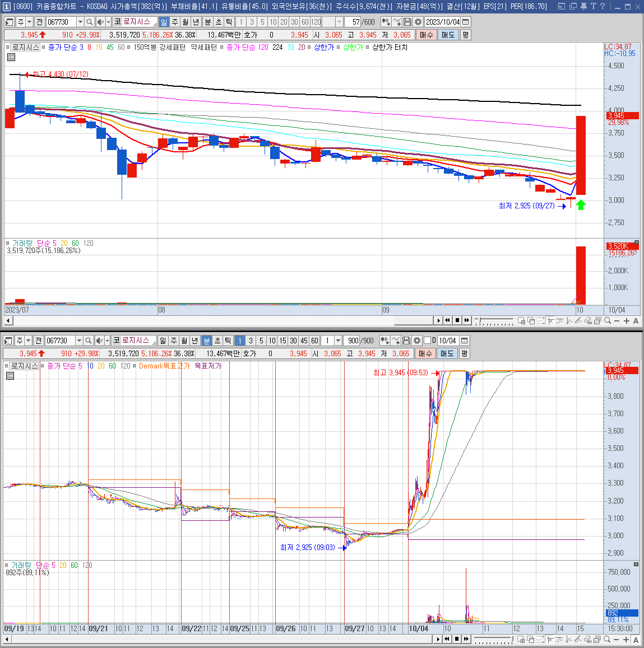The width and height of the screenshot is (644, 648).
Task: Expand the 주 dropdown arrow in top chart
Action: click(29, 22)
